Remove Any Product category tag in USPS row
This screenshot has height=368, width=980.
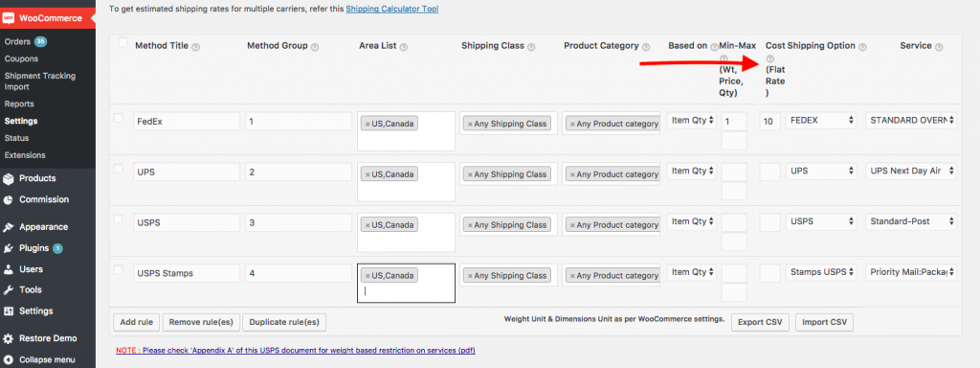[572, 225]
